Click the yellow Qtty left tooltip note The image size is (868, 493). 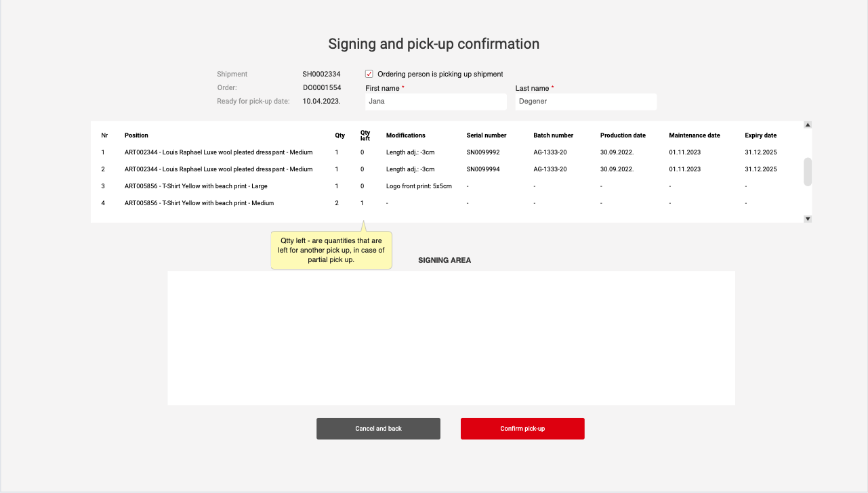331,250
